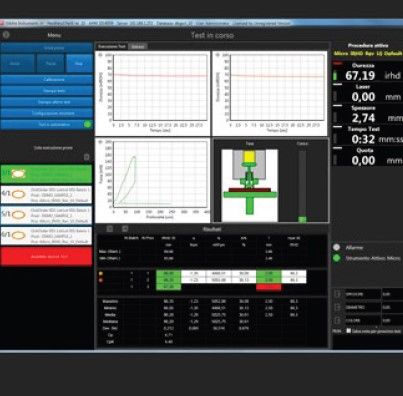Click the Pausa button in the menu
The width and height of the screenshot is (403, 396).
pyautogui.click(x=50, y=63)
